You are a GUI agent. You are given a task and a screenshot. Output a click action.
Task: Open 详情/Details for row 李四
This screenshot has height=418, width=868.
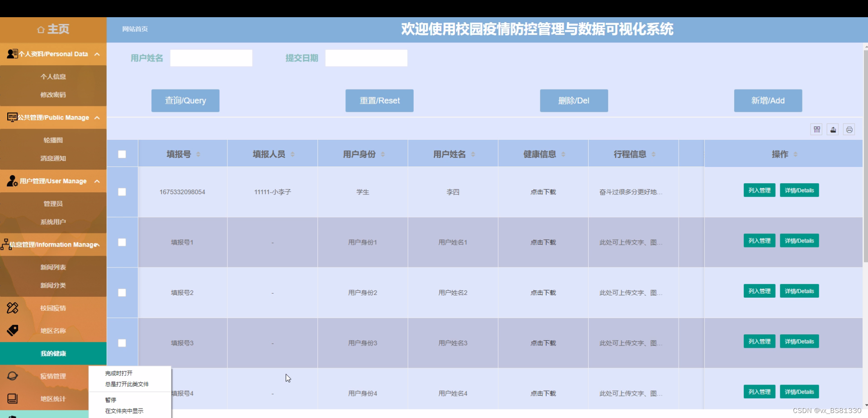tap(799, 190)
